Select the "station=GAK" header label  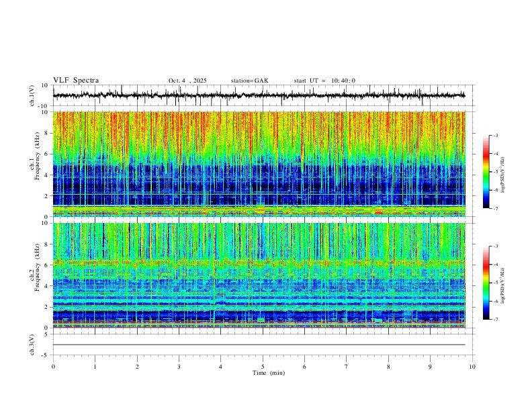coord(249,81)
